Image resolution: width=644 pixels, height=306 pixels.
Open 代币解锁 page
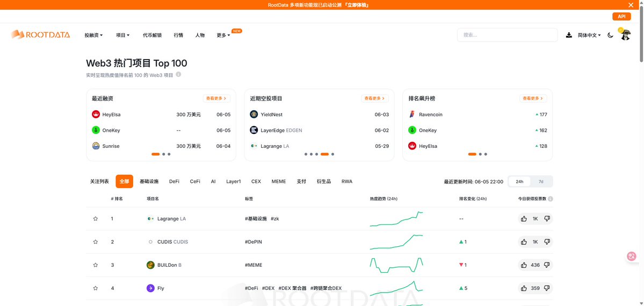coord(152,35)
